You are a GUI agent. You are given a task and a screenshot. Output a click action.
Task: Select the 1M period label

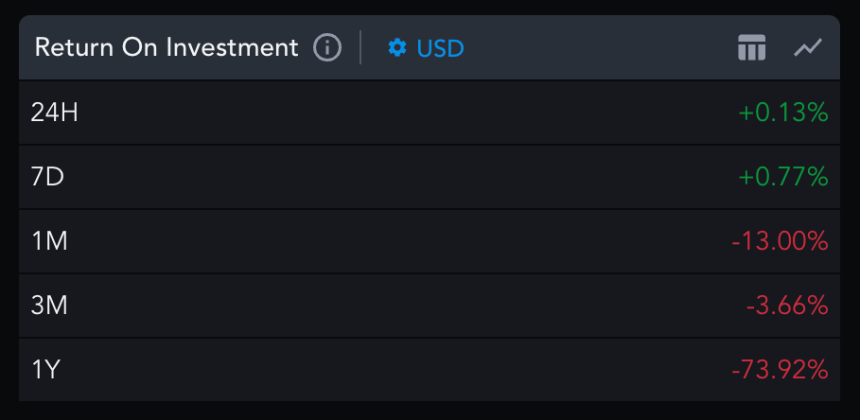tap(49, 241)
